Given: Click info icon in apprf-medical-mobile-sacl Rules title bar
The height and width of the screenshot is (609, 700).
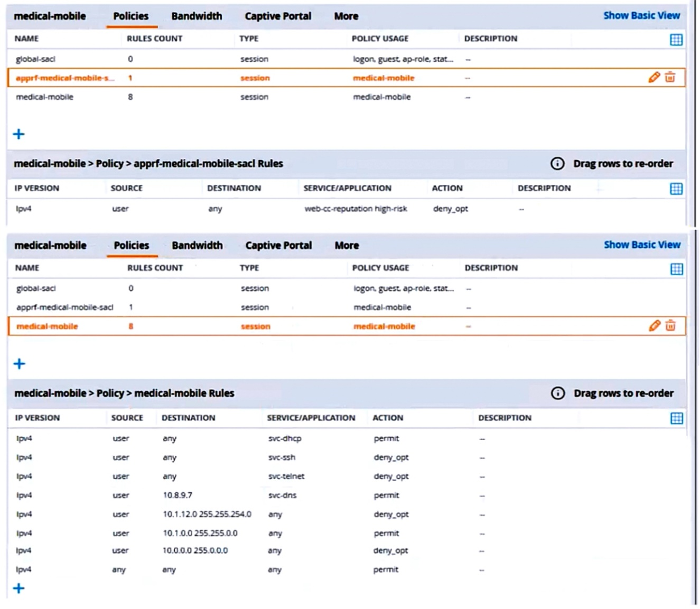Looking at the screenshot, I should point(557,164).
